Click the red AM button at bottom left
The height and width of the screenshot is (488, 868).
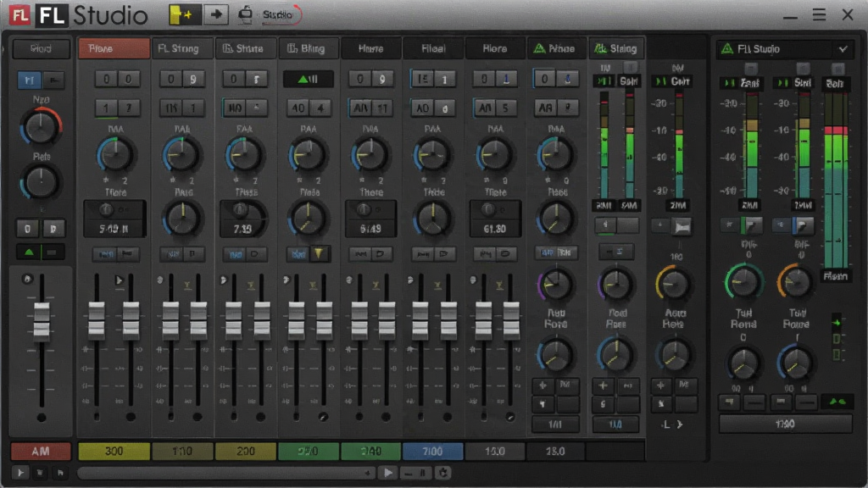41,452
